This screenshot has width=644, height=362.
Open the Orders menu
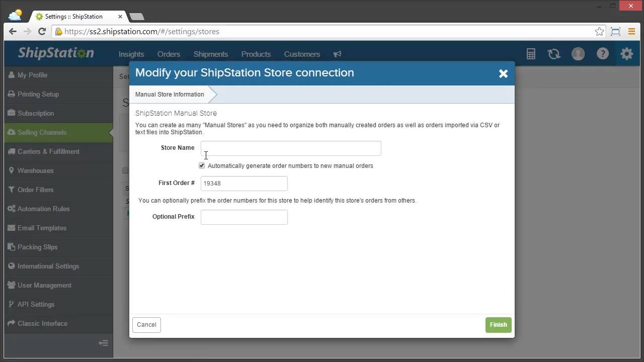[169, 54]
